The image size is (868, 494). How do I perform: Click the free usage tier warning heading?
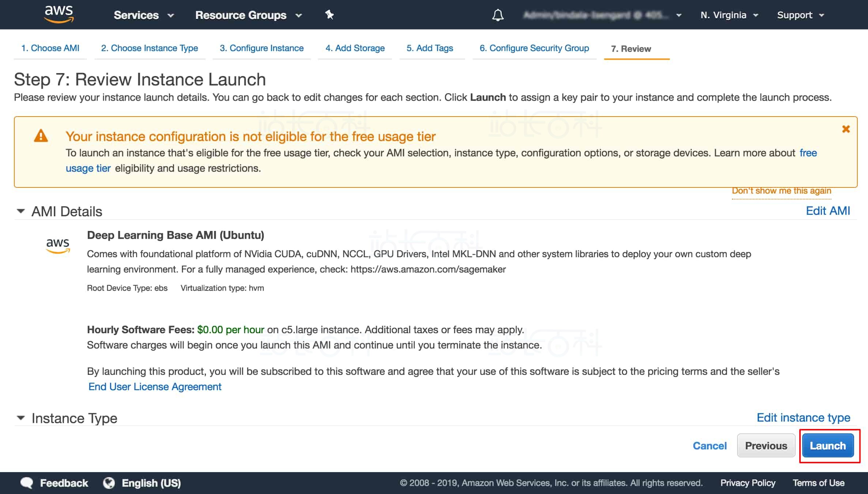pos(250,136)
